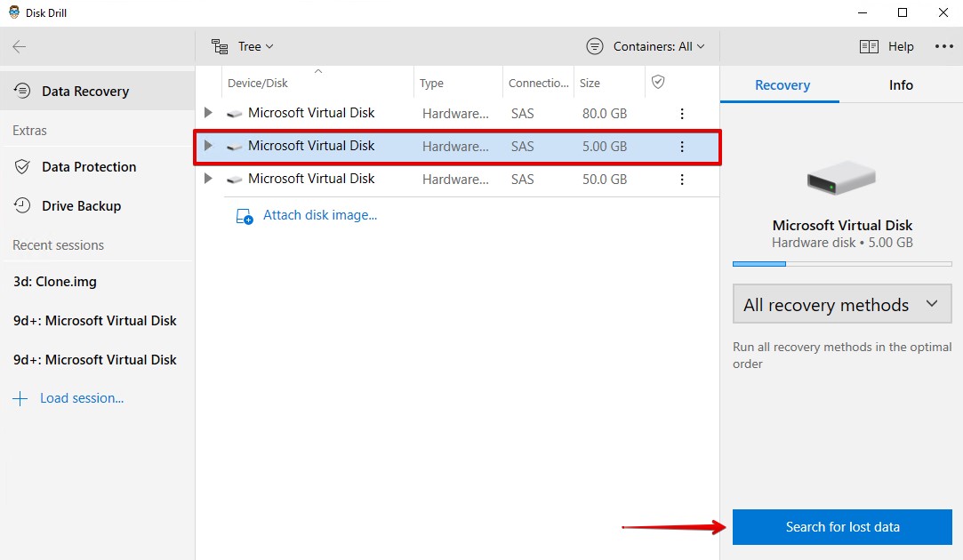
Task: Click the 80.0 GB size cell
Action: coord(605,114)
